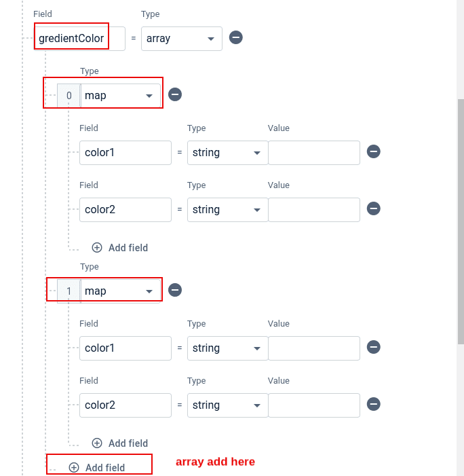Open string type dropdown for color2 in map 1
Screen dimensions: 464x476
(227, 405)
